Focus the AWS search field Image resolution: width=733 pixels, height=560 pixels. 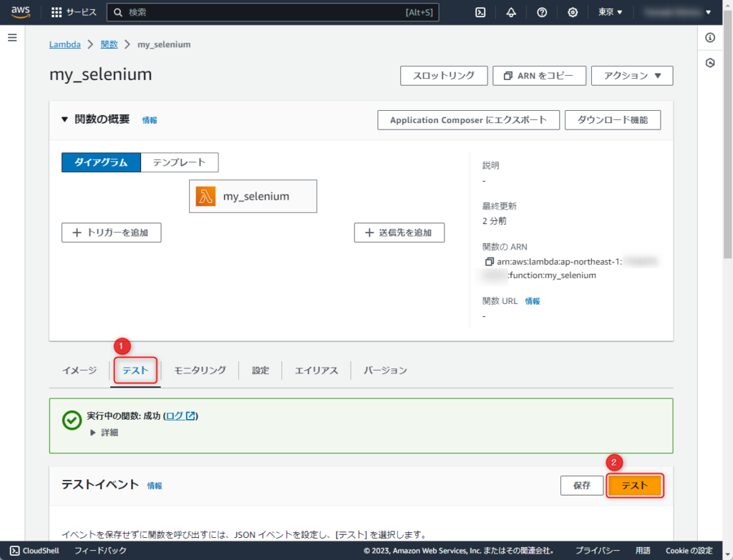[x=273, y=13]
